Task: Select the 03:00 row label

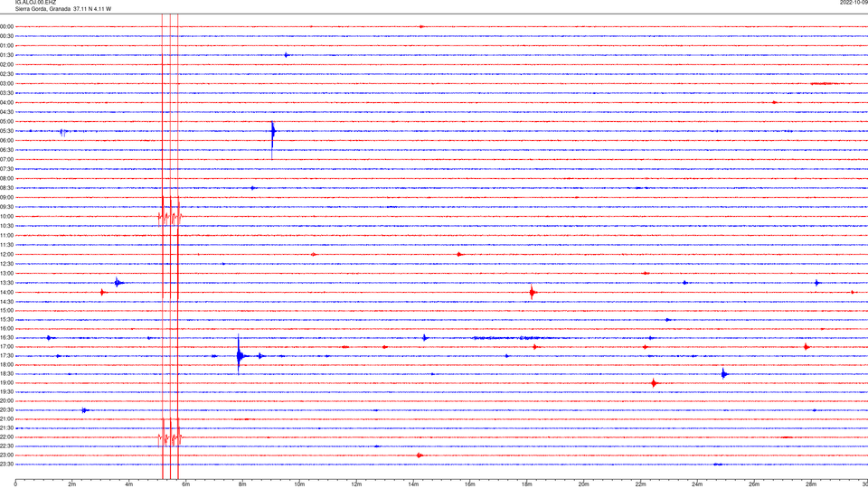Action: [x=7, y=83]
